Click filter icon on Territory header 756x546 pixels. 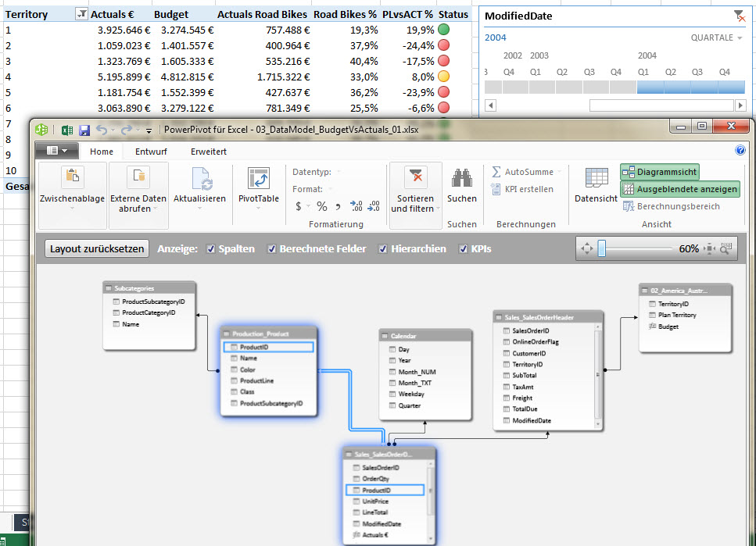coord(81,15)
